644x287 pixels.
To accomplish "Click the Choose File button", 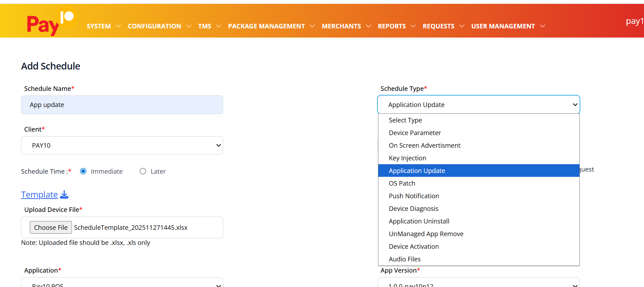I will [51, 227].
